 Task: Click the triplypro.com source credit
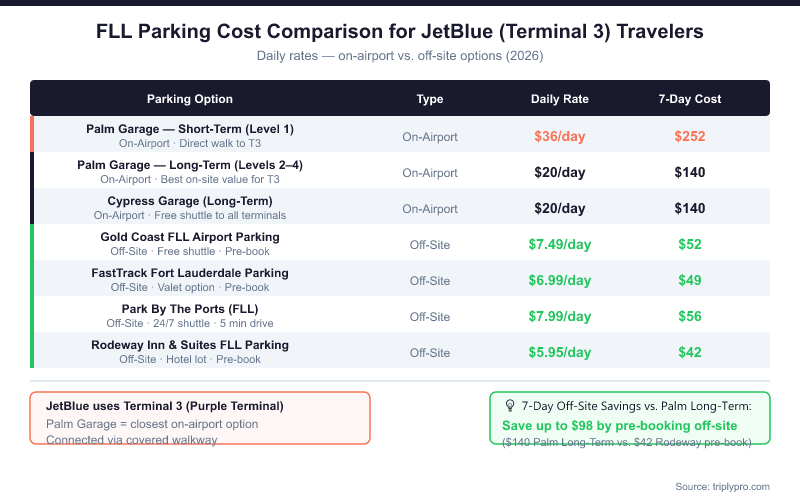pyautogui.click(x=722, y=486)
